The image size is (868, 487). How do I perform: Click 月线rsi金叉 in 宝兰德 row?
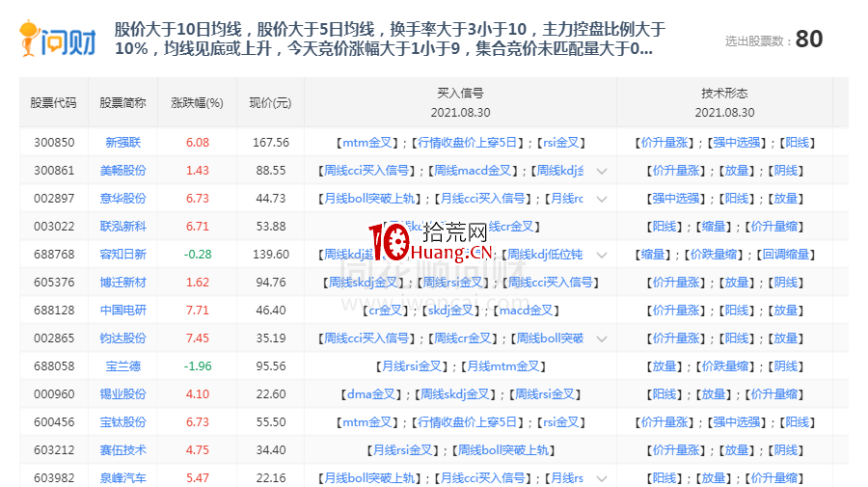(x=411, y=365)
